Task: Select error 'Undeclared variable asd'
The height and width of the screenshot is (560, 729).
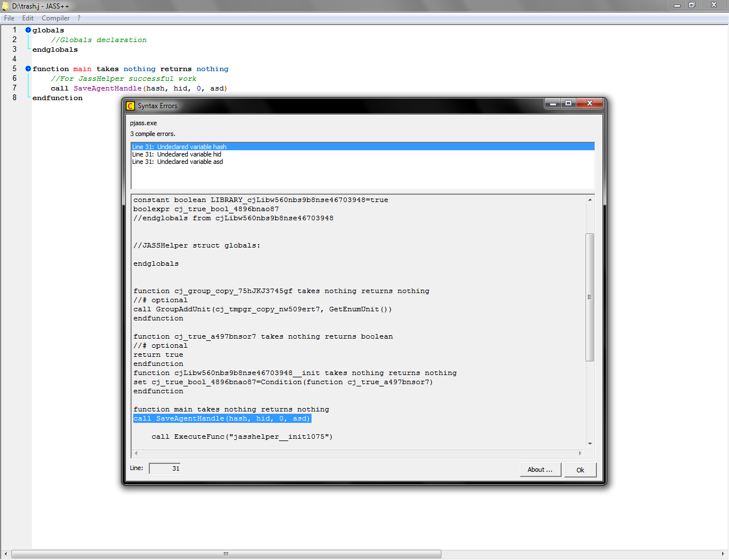Action: click(x=363, y=162)
